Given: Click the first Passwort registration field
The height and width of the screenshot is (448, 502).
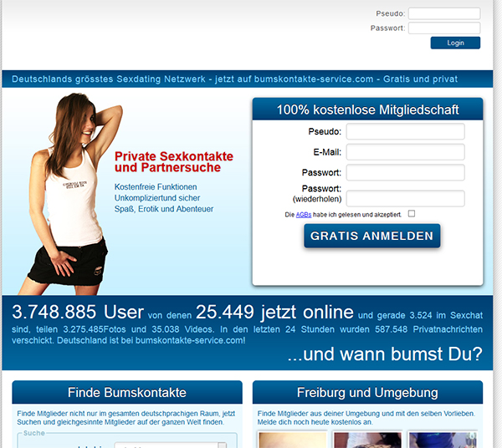Looking at the screenshot, I should pyautogui.click(x=405, y=172).
